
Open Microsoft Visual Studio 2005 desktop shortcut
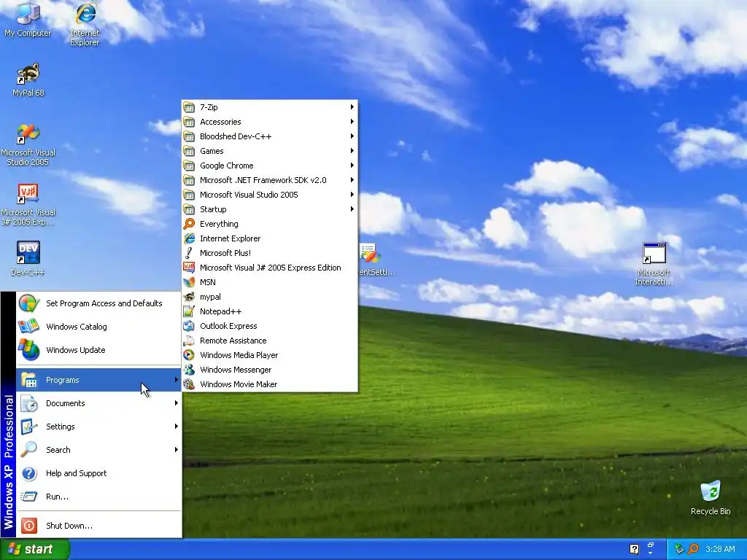click(28, 145)
